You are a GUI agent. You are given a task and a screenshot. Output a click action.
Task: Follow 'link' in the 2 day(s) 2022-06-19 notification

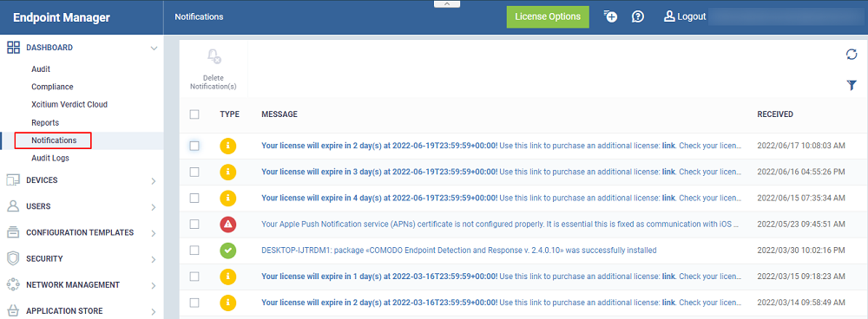[668, 146]
